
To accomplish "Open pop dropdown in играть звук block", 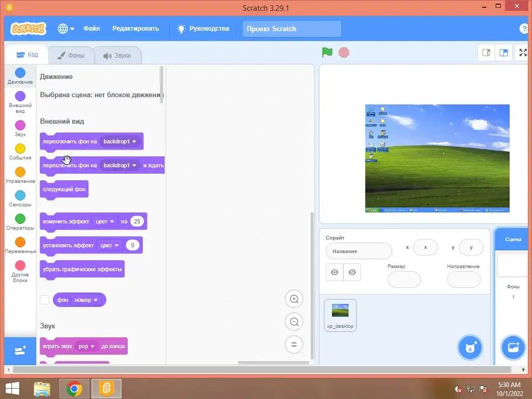I will tap(87, 347).
